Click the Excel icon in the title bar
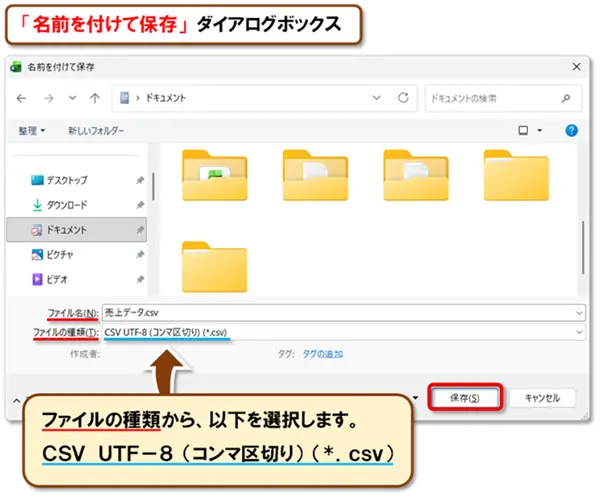600x498 pixels. 16,67
